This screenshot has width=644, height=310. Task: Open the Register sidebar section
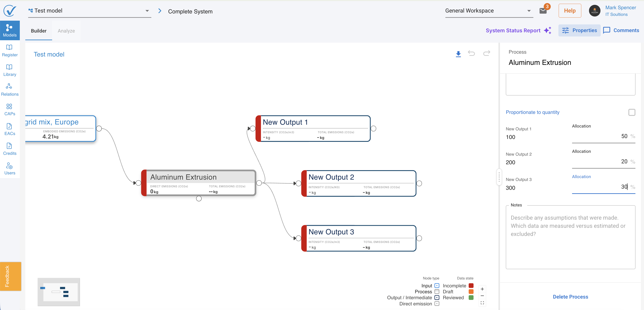[x=10, y=51]
